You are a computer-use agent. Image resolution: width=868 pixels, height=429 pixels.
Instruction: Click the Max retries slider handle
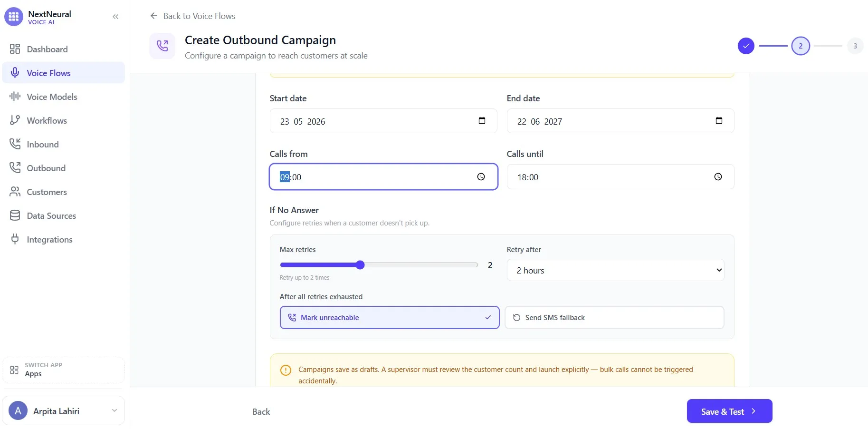pos(360,265)
